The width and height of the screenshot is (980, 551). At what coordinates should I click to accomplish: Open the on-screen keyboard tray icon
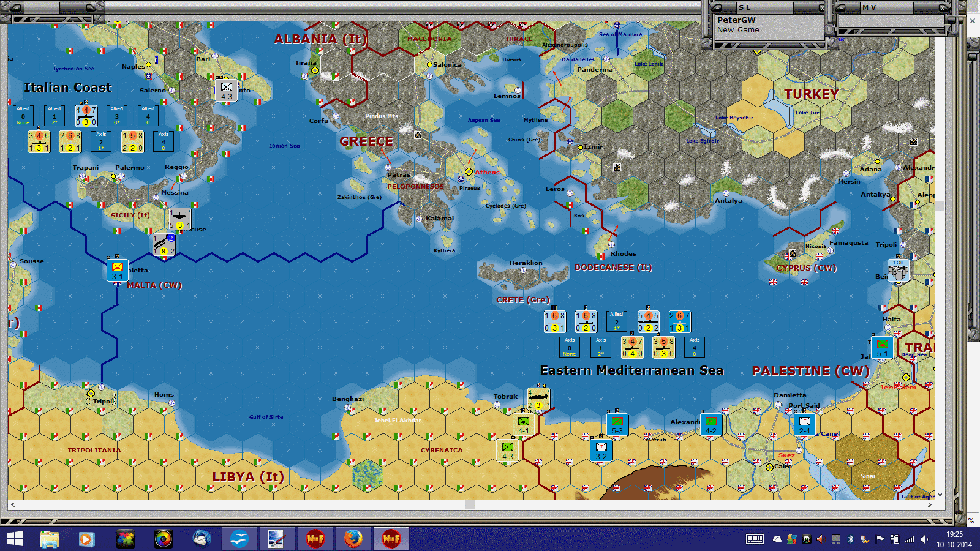tap(755, 539)
